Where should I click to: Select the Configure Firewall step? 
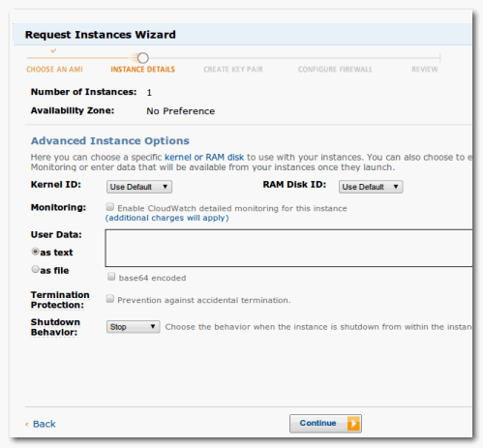point(335,70)
